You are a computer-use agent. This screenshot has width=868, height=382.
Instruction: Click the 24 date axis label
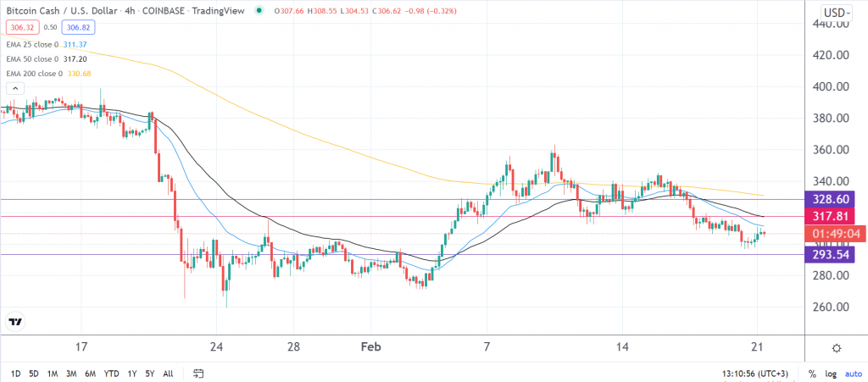216,348
